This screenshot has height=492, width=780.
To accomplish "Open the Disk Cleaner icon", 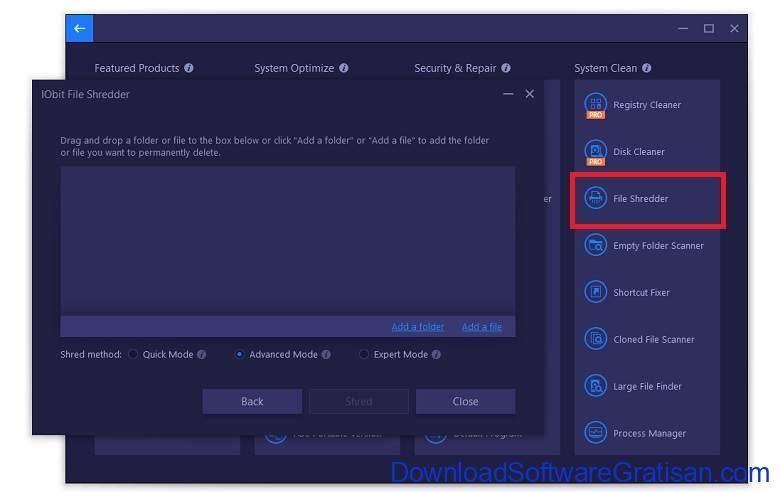I will pyautogui.click(x=595, y=152).
